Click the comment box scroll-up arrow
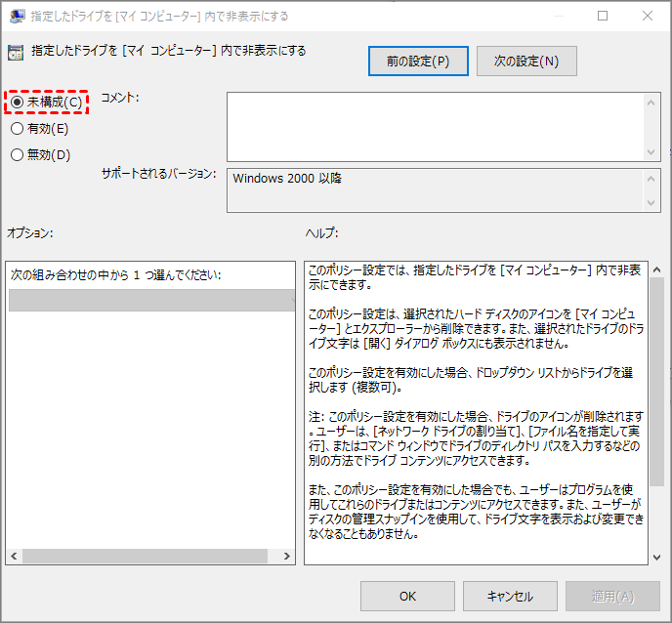672x623 pixels. (651, 101)
